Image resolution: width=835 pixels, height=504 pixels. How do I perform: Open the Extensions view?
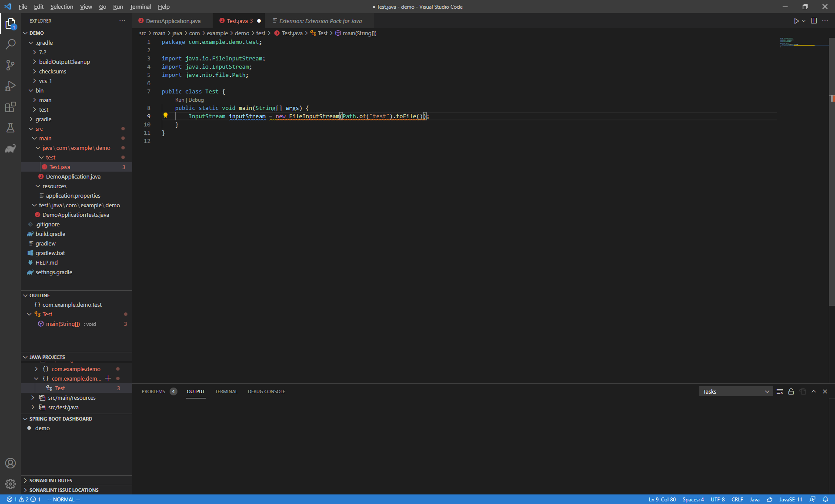[x=10, y=106]
